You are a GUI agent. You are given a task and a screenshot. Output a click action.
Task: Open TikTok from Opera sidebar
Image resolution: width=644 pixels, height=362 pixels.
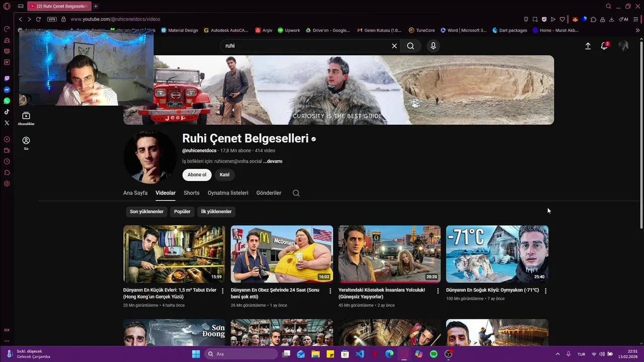[x=7, y=112]
